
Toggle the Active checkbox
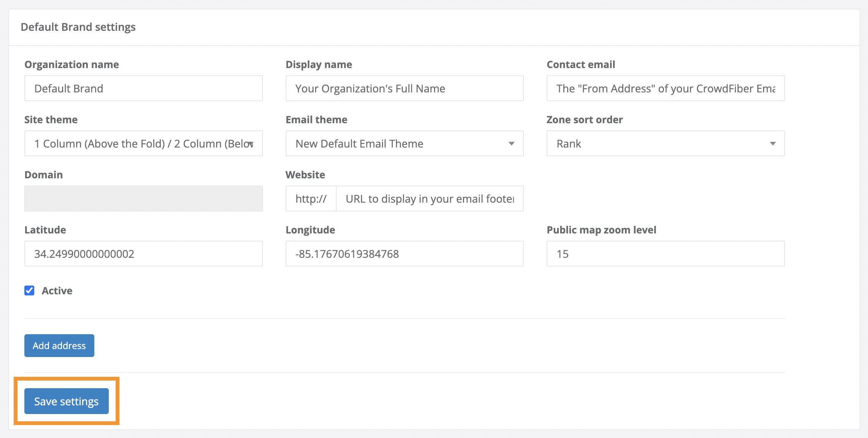coord(29,290)
